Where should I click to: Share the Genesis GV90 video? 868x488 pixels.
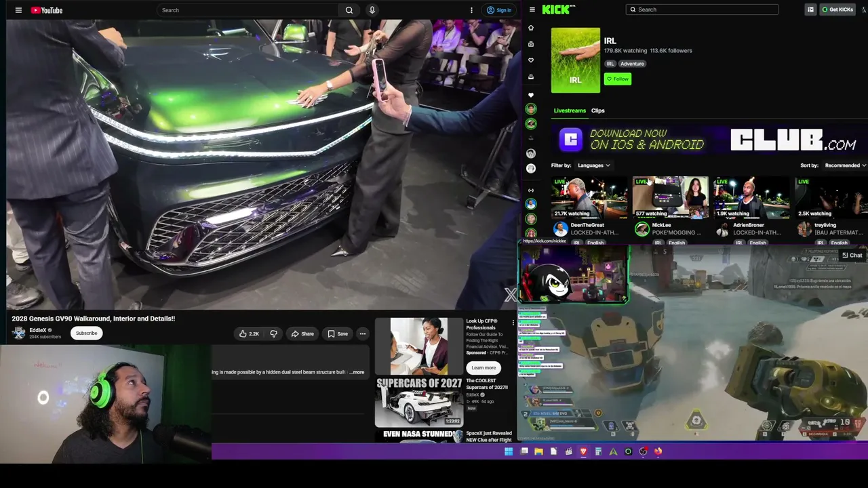tap(302, 333)
